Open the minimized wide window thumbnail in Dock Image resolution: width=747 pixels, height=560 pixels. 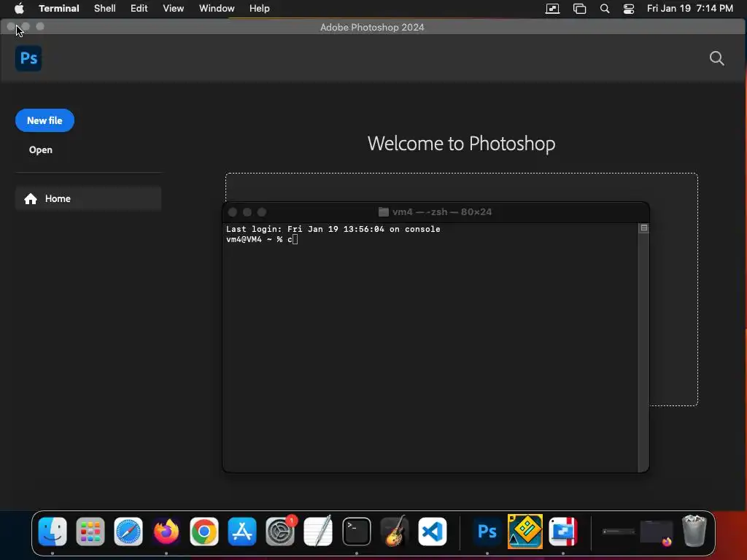pos(619,532)
